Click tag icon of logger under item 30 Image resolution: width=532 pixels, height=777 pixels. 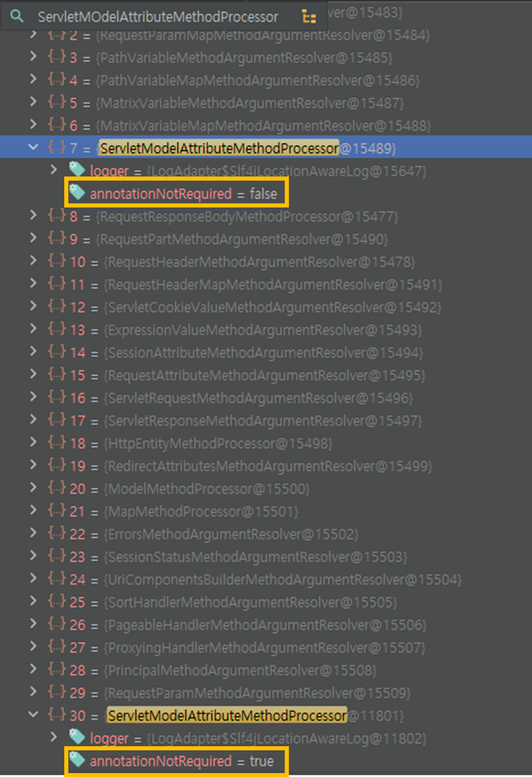click(77, 737)
